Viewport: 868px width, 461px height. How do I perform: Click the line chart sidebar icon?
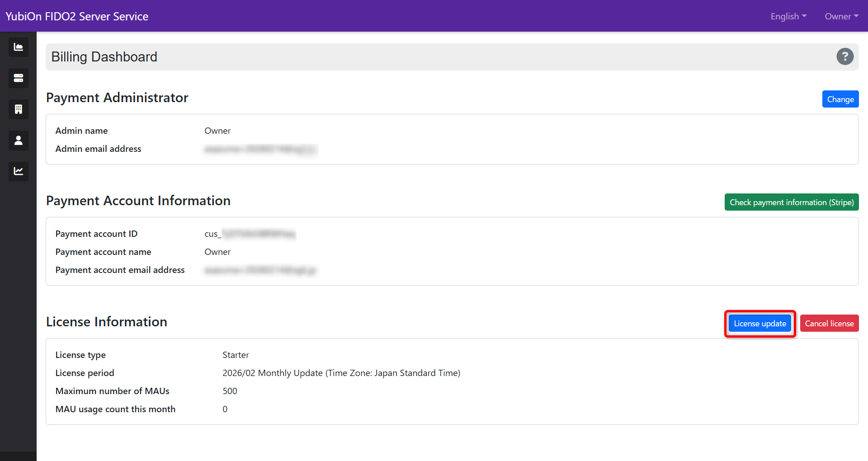(x=18, y=171)
